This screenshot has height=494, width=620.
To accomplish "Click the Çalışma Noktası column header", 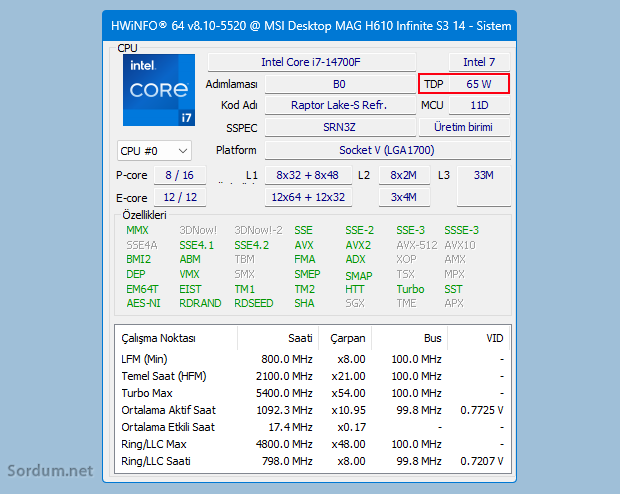I will point(176,338).
